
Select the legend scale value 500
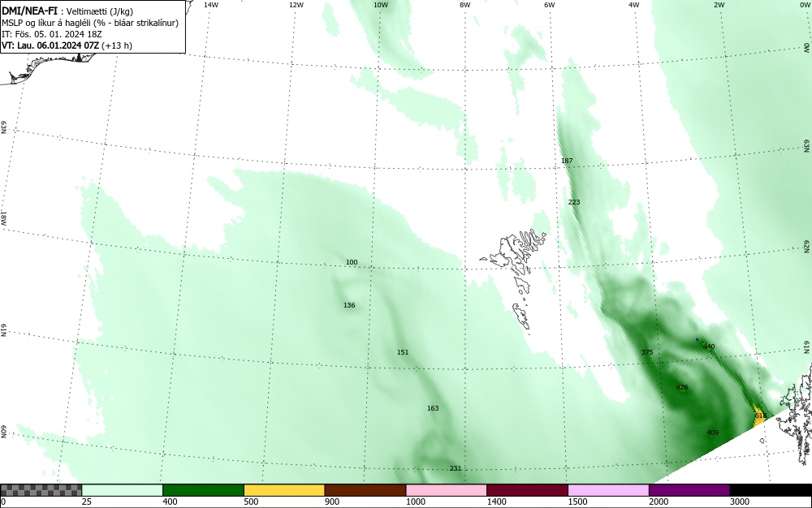(x=251, y=502)
